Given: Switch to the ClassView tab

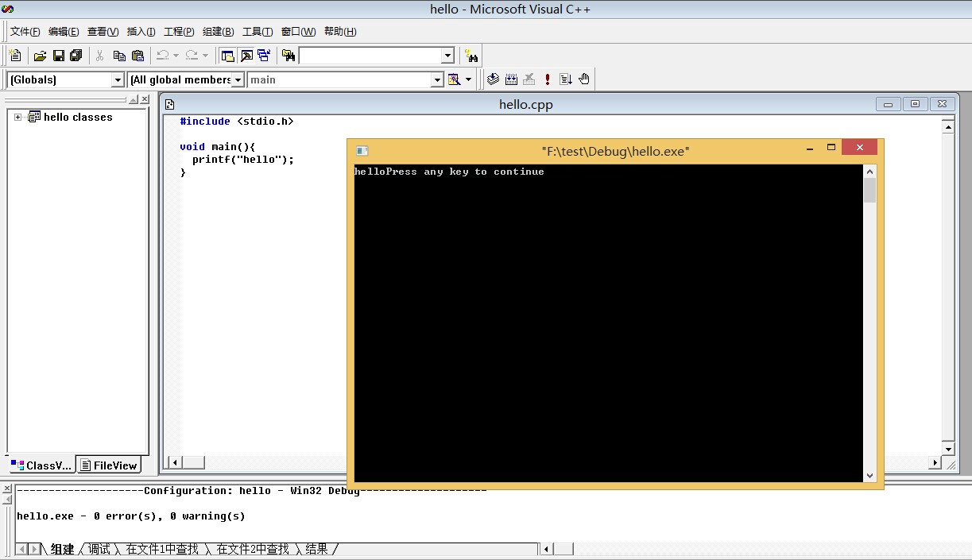Looking at the screenshot, I should (x=41, y=465).
